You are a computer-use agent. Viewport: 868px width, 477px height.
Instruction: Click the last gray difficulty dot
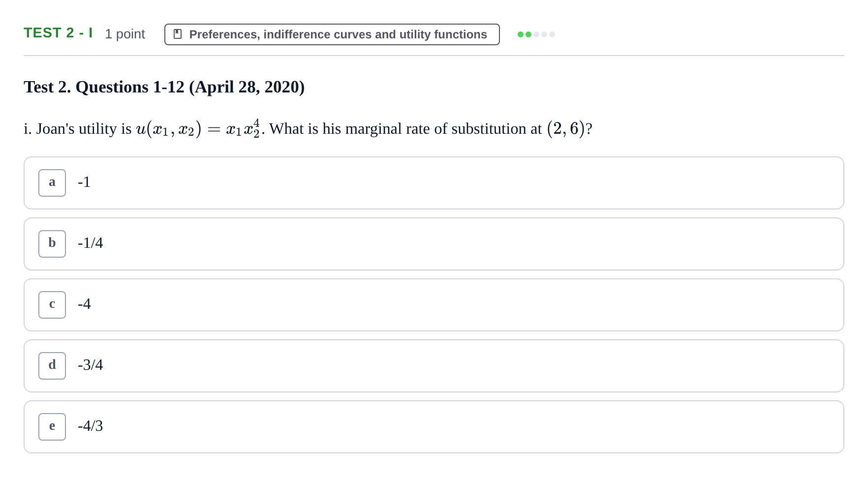pyautogui.click(x=552, y=34)
